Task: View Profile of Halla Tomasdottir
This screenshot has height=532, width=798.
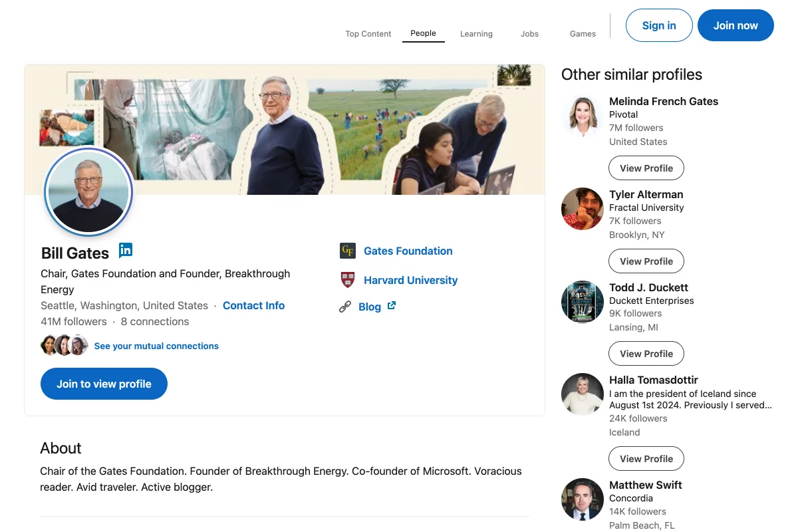Action: pyautogui.click(x=646, y=459)
